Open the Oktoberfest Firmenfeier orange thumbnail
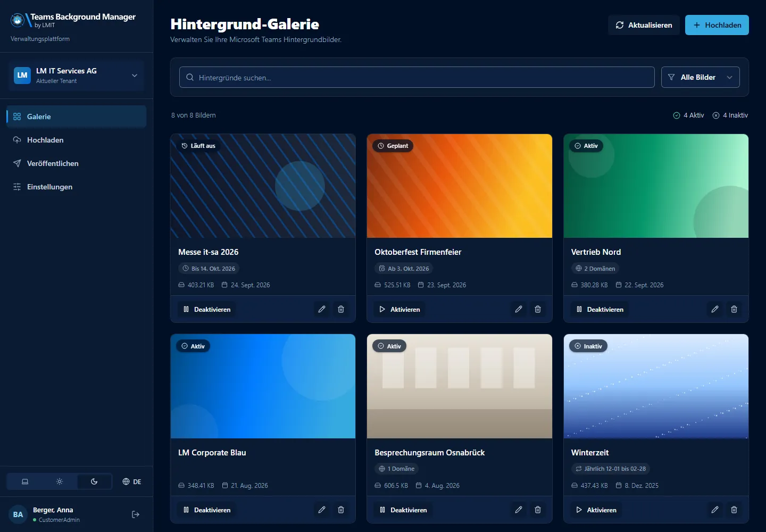This screenshot has height=532, width=766. [x=460, y=186]
